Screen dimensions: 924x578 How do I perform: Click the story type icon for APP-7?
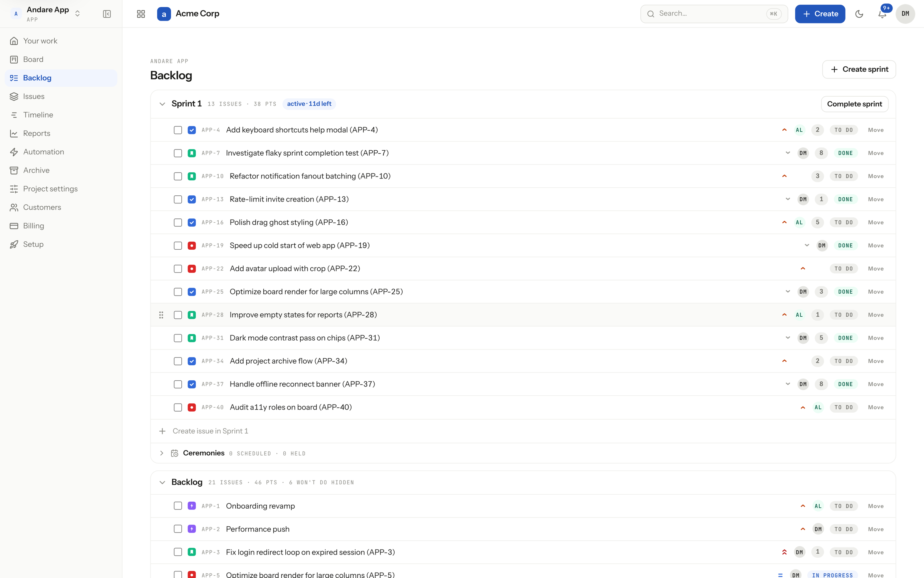click(192, 153)
